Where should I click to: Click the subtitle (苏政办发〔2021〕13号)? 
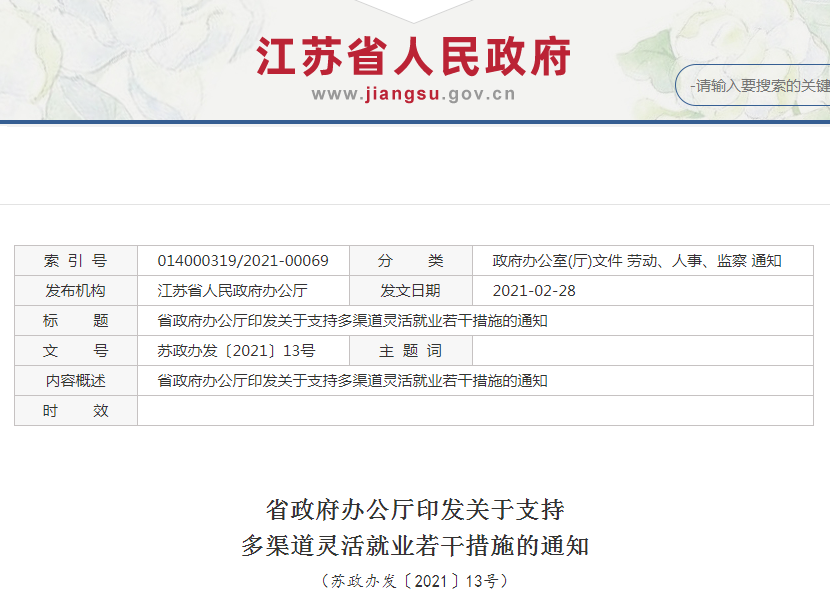(415, 581)
